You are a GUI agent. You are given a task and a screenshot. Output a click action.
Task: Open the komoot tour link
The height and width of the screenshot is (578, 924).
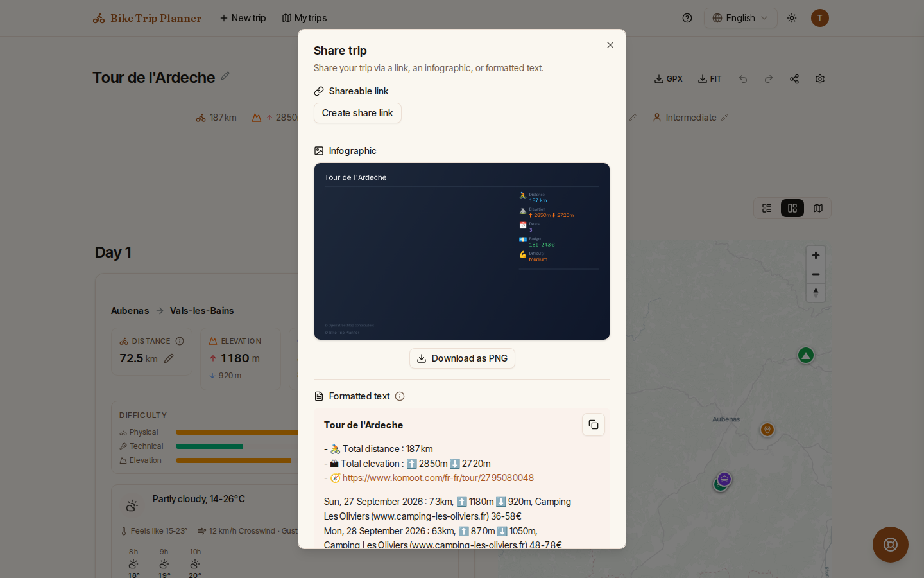438,478
